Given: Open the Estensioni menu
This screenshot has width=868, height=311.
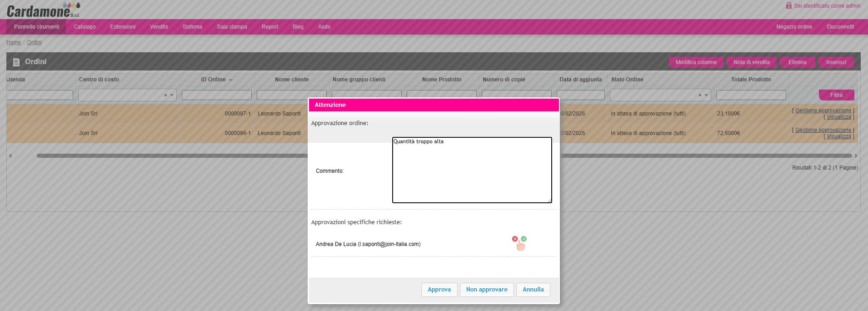Looking at the screenshot, I should (x=123, y=27).
